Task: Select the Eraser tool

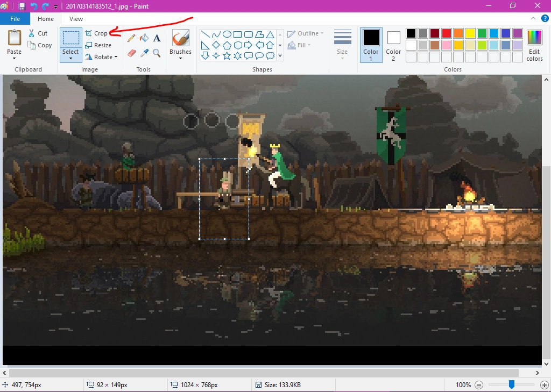Action: click(x=131, y=53)
